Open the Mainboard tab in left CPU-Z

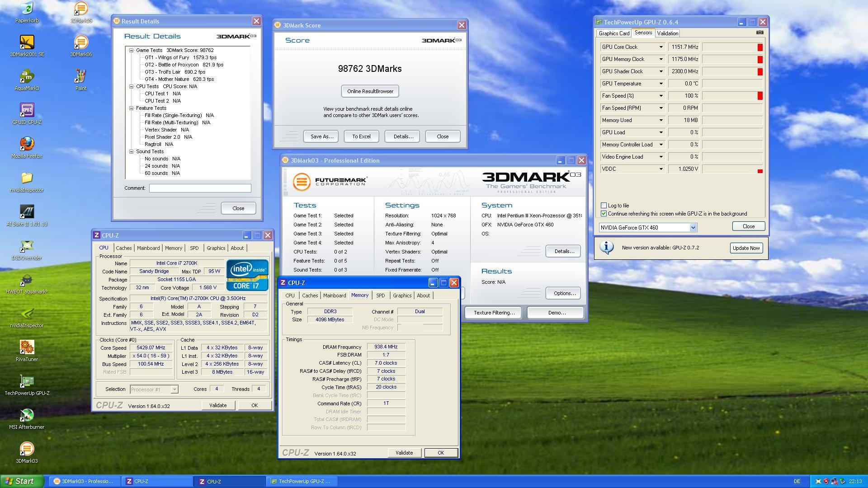(148, 248)
